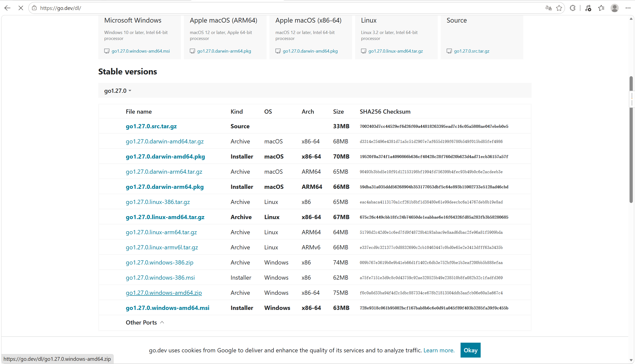Open go1.27.0.linux-386.tar.gz table link
Screen dimensions: 635x364
click(x=158, y=202)
